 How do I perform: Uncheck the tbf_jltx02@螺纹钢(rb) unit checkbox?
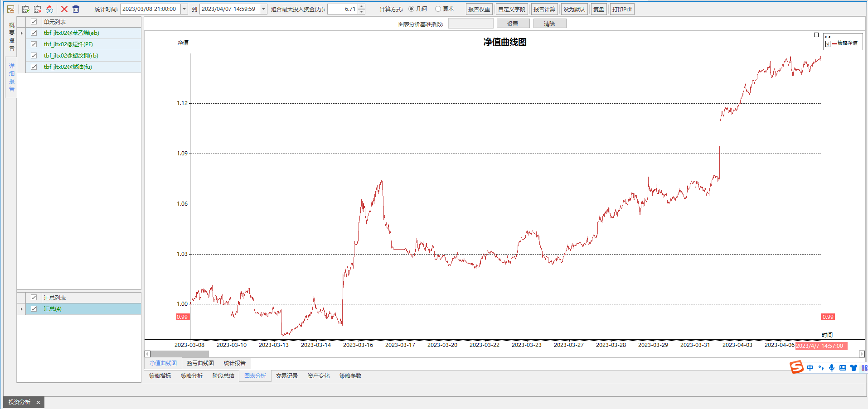click(x=34, y=56)
